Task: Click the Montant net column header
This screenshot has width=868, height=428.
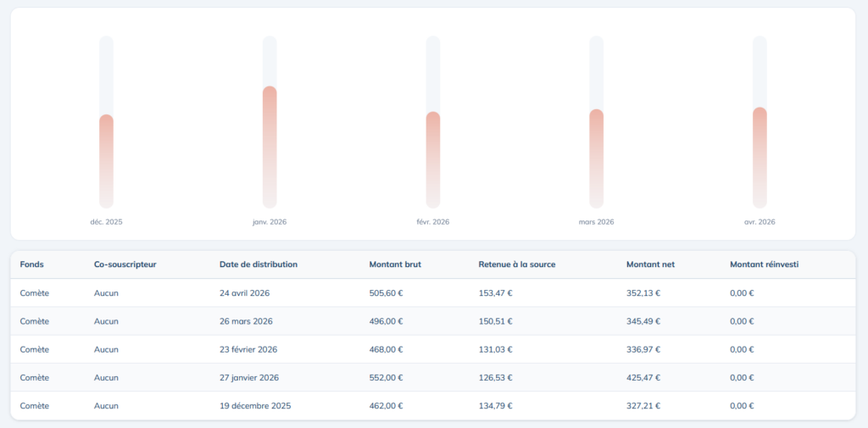Action: 650,264
